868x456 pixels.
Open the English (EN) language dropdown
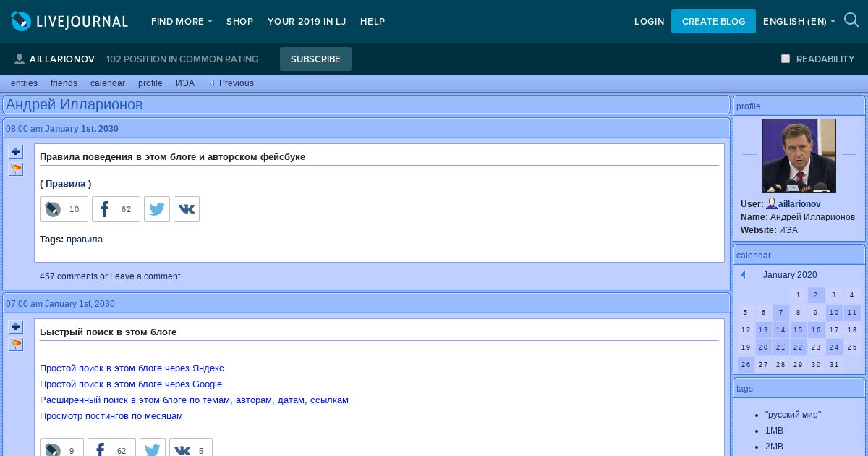click(x=799, y=22)
